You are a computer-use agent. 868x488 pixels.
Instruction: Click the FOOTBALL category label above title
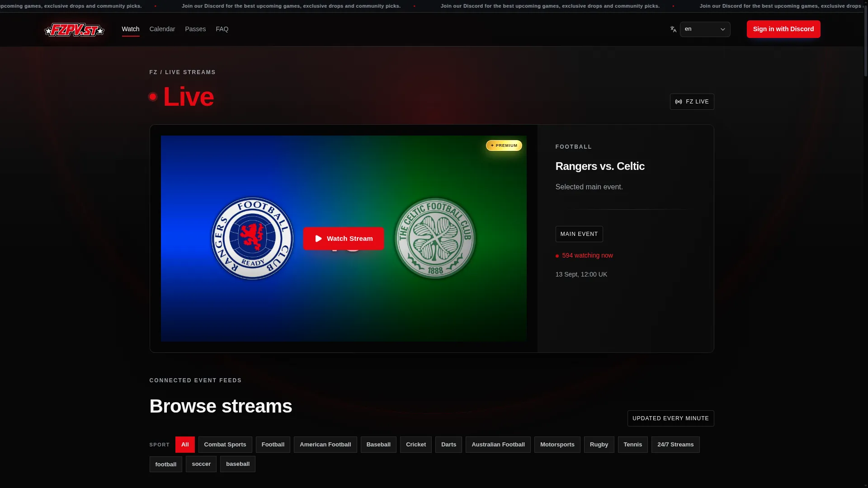tap(574, 147)
